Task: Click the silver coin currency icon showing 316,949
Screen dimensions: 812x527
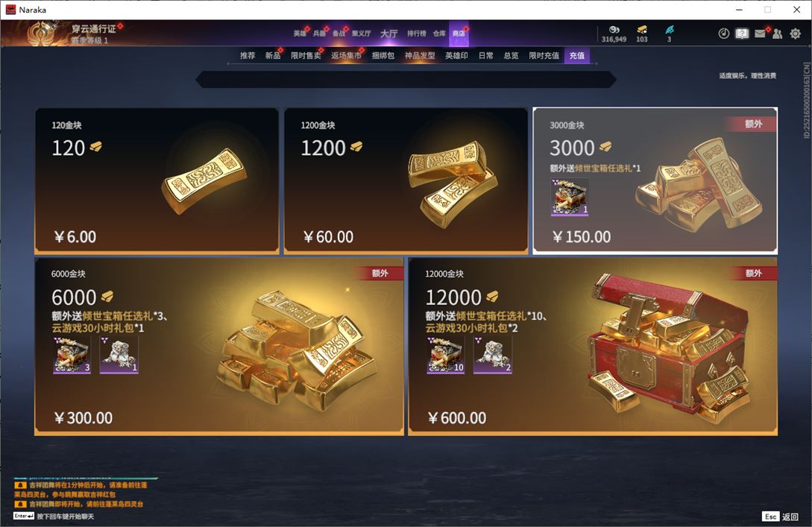Action: tap(614, 30)
